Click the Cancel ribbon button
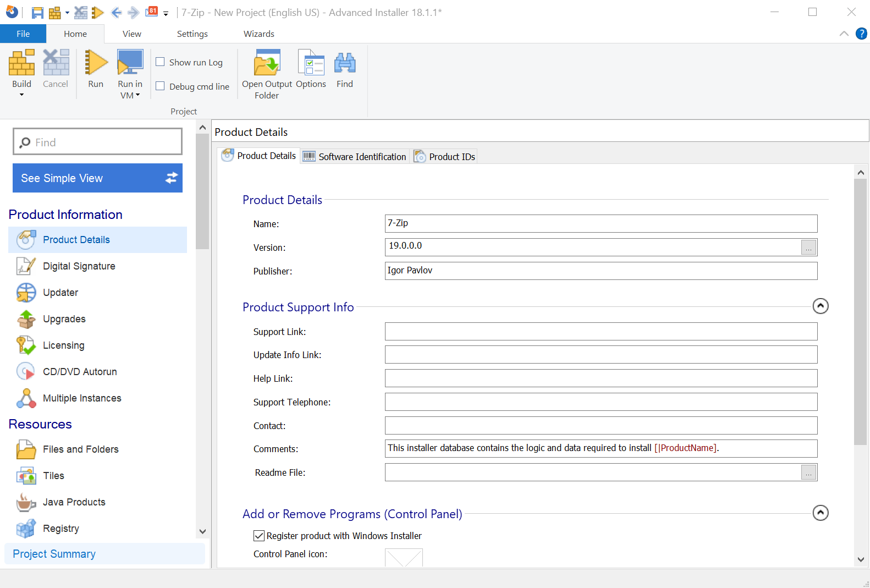Screen dimensions: 870x588 click(x=56, y=68)
